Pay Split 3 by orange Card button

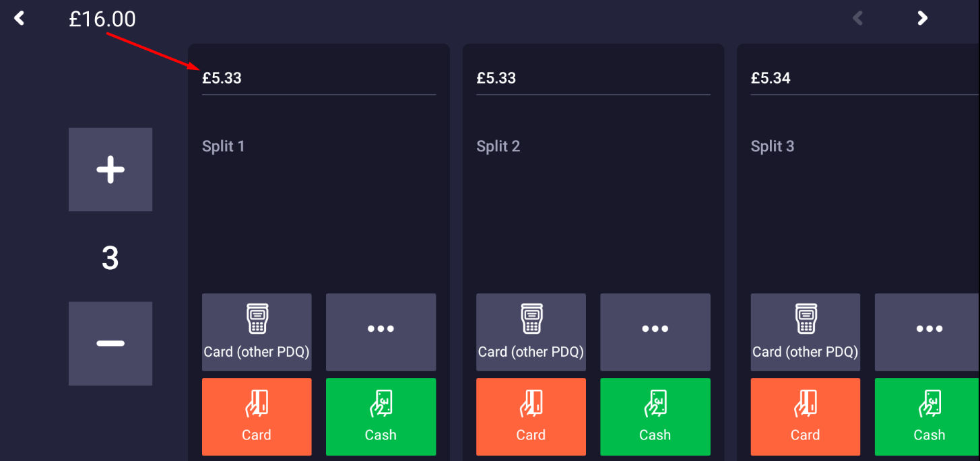[806, 417]
